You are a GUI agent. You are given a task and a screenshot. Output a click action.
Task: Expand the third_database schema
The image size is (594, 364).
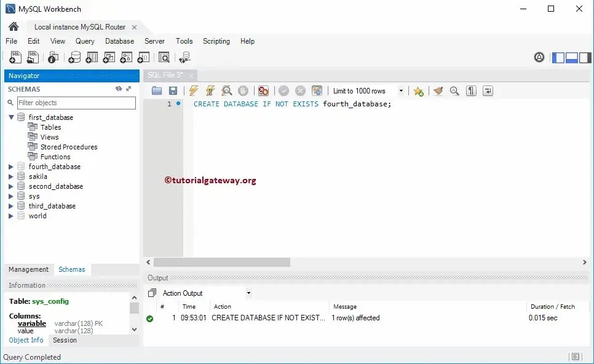click(x=11, y=206)
